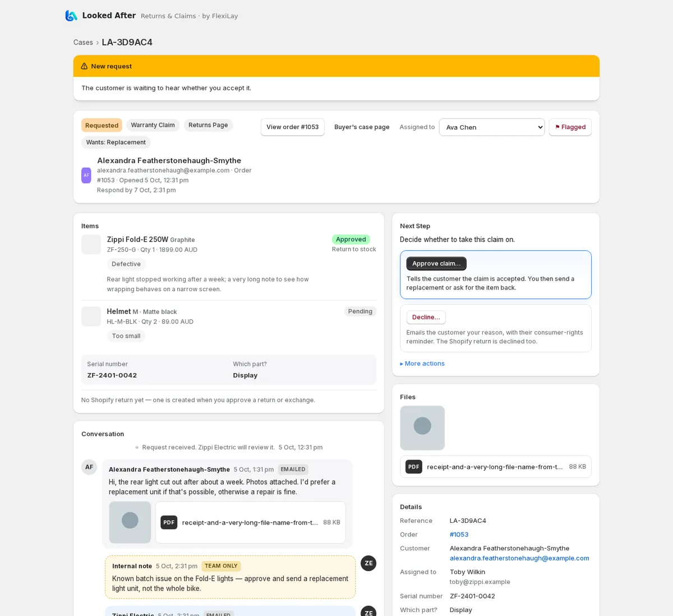
Task: Expand More actions in Next Step
Action: point(422,364)
